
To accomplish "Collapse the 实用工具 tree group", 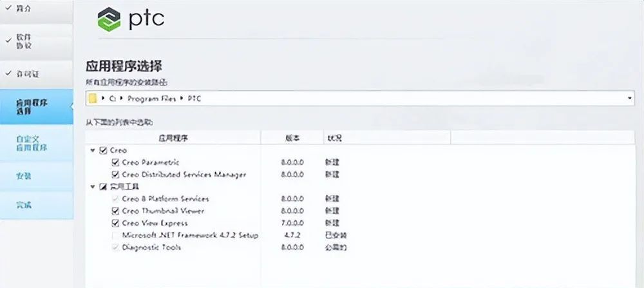I will [x=93, y=187].
